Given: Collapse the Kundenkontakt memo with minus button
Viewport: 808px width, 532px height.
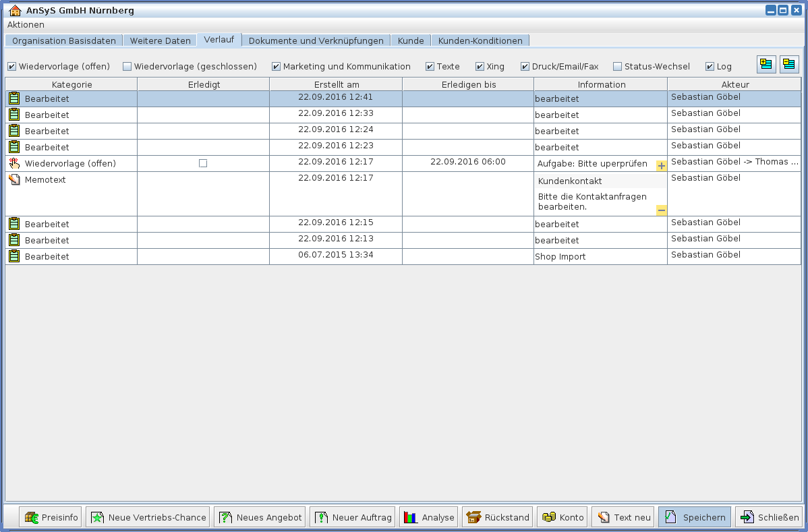Looking at the screenshot, I should coord(661,210).
